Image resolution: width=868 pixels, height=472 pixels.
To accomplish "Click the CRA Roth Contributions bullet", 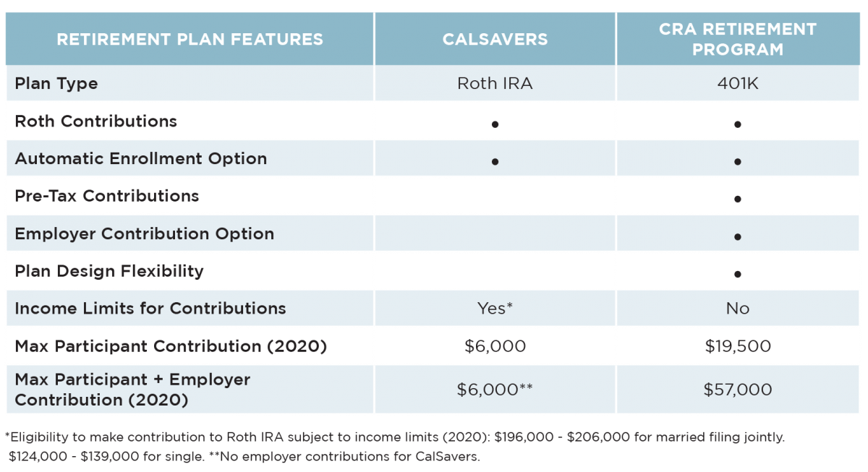I will click(737, 124).
